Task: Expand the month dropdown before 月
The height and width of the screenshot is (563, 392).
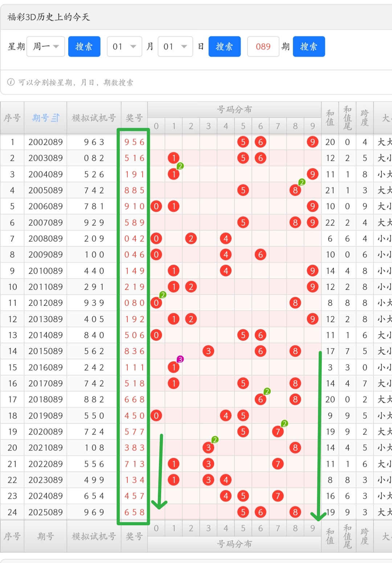Action: 124,46
